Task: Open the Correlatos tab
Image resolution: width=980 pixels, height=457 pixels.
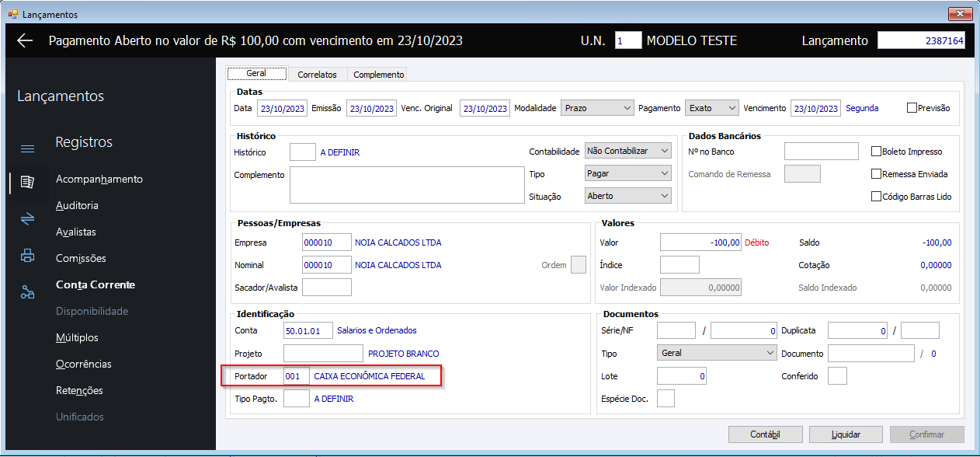Action: pyautogui.click(x=317, y=75)
